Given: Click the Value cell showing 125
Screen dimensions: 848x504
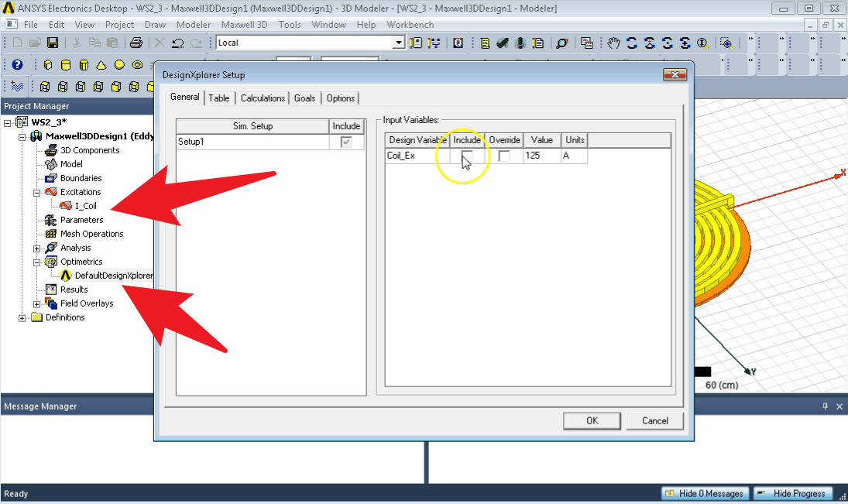Looking at the screenshot, I should pyautogui.click(x=541, y=156).
